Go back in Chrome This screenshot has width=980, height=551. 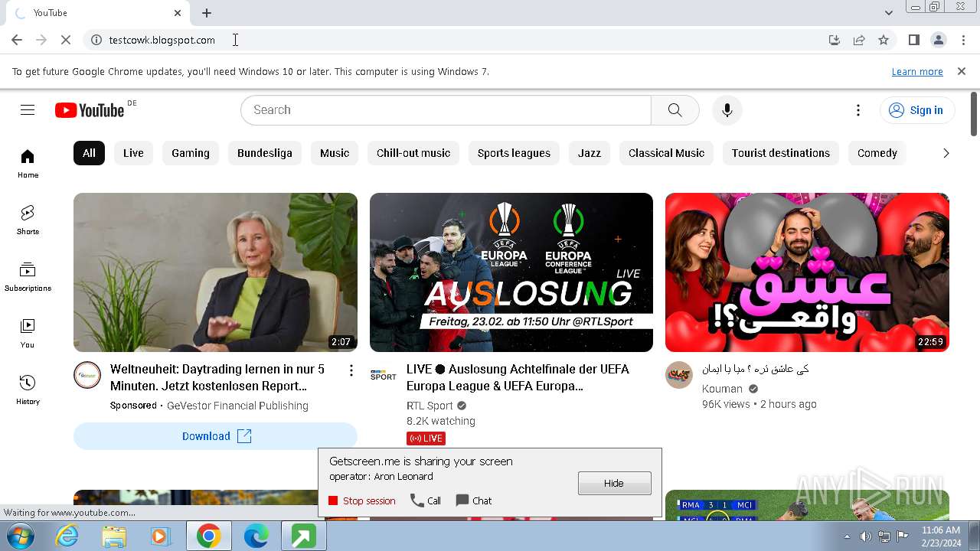tap(17, 40)
